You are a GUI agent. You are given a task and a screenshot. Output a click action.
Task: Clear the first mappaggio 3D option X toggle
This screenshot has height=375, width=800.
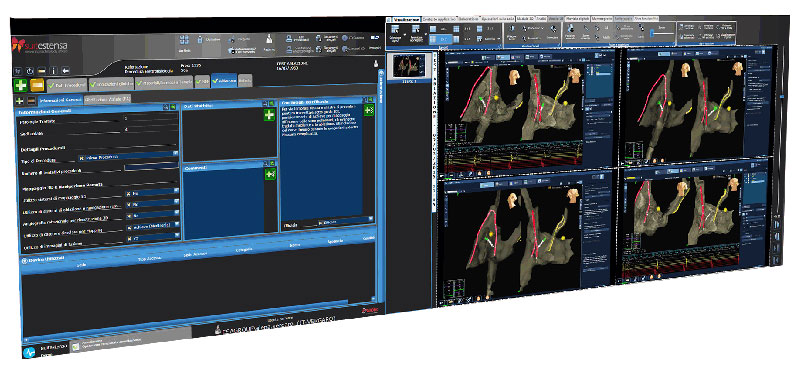[x=128, y=194]
